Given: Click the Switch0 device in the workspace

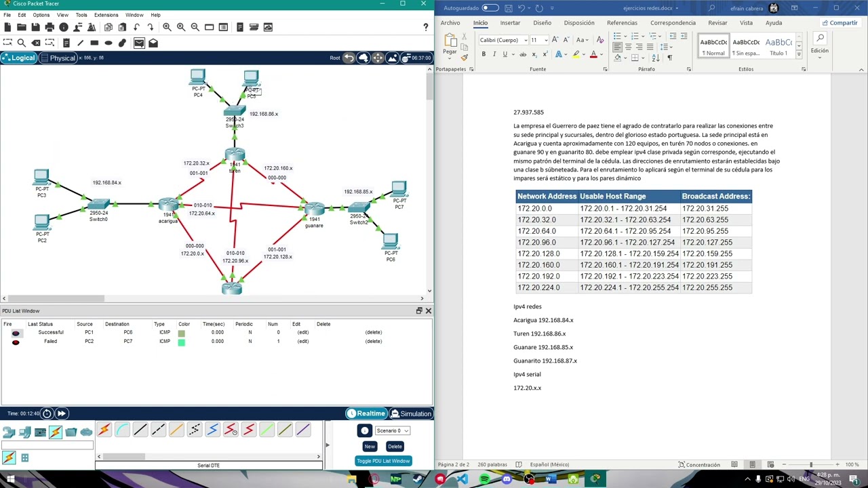Looking at the screenshot, I should [x=99, y=205].
